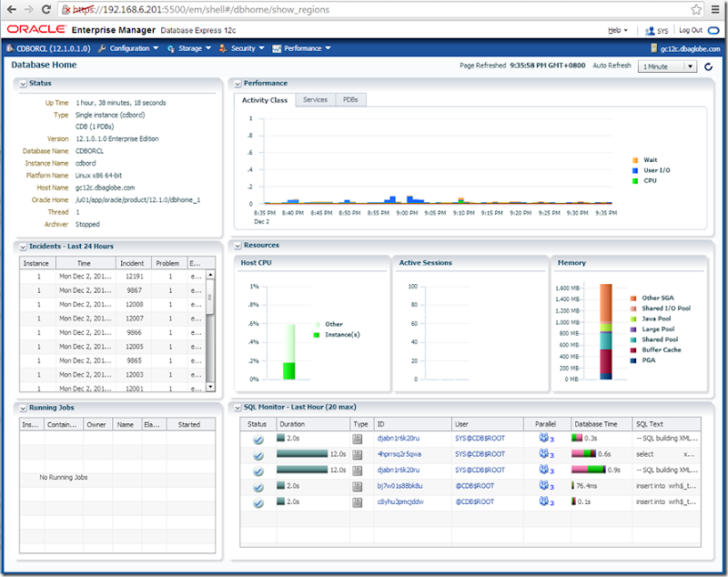Open the Auto Refresh interval dropdown
The height and width of the screenshot is (577, 728).
[667, 66]
